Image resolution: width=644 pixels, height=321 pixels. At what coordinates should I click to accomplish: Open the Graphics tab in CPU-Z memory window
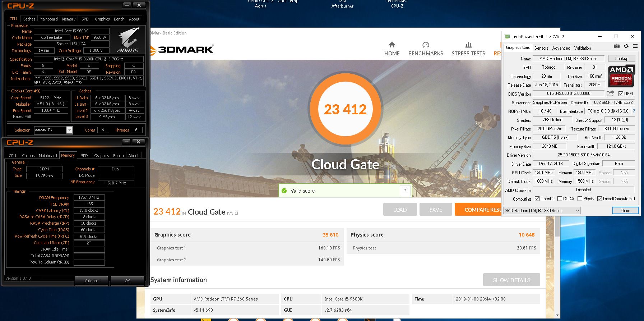(x=102, y=156)
